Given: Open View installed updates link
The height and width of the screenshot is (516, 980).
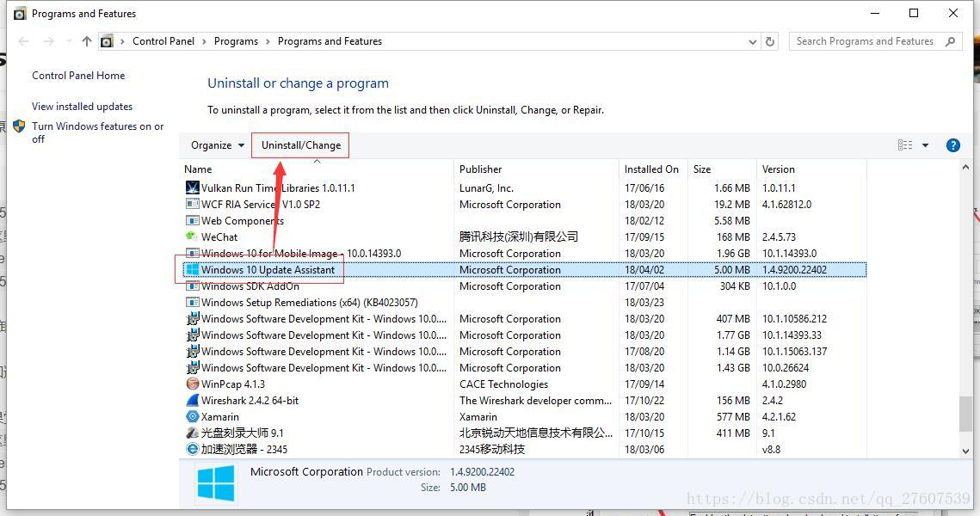Looking at the screenshot, I should pos(82,107).
